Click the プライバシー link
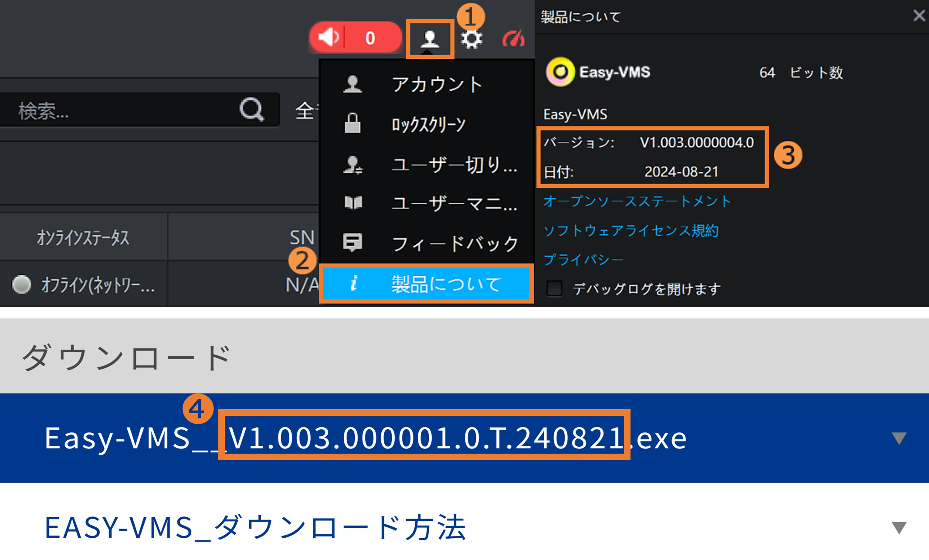The width and height of the screenshot is (929, 560). [x=583, y=260]
